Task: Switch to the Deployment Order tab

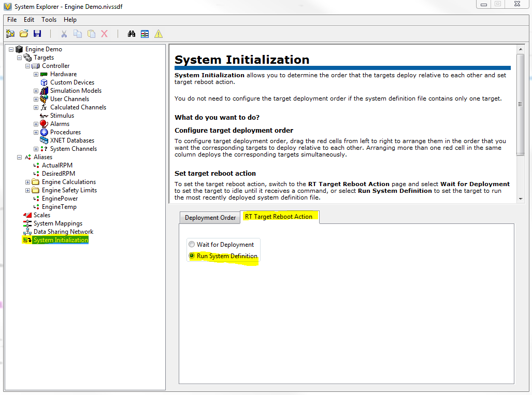Action: (210, 217)
